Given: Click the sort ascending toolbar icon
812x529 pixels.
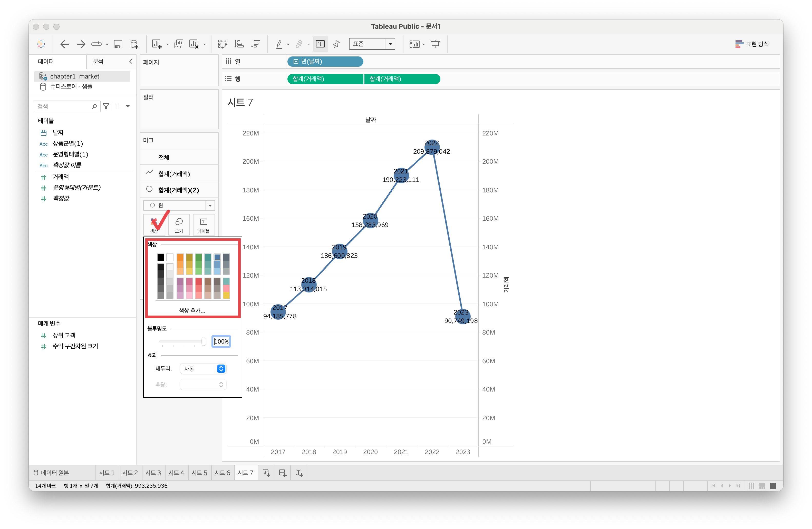Looking at the screenshot, I should [x=239, y=44].
